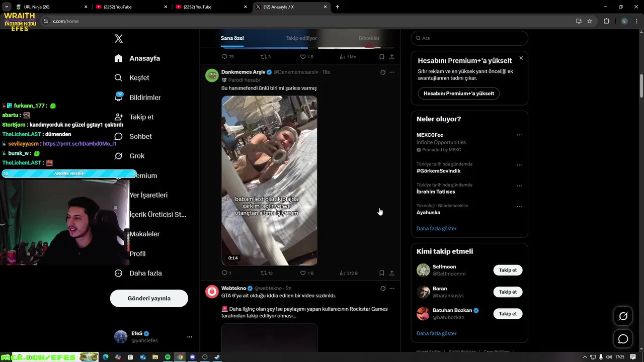The width and height of the screenshot is (644, 362).
Task: Open a new browser tab
Action: click(337, 7)
